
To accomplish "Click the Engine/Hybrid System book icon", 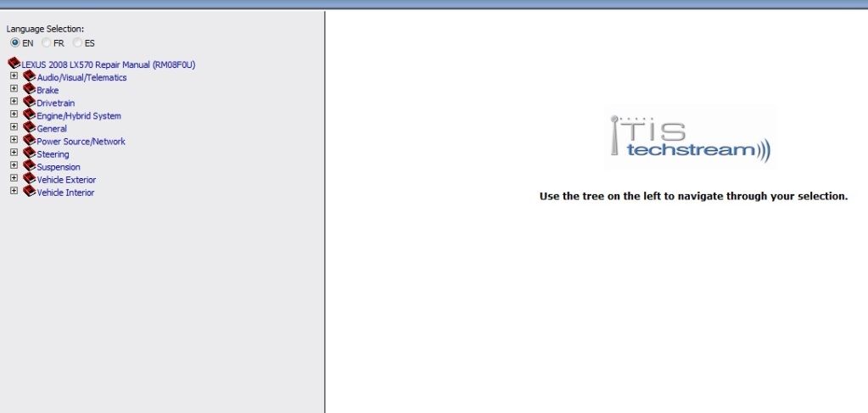I will point(30,114).
